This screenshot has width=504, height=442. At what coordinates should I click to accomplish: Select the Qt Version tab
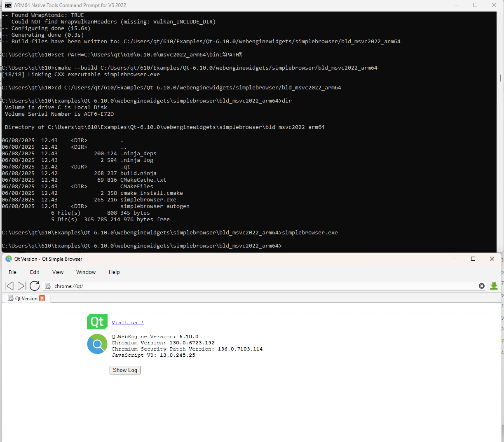26,298
